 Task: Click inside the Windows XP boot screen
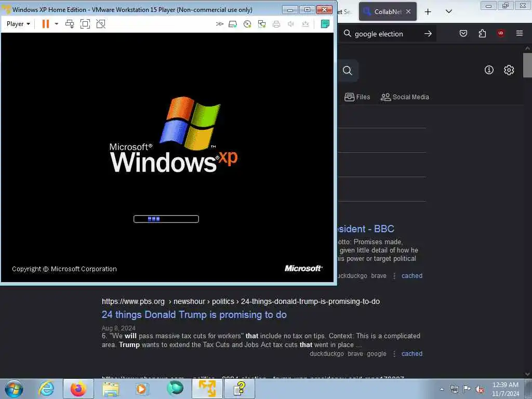[167, 157]
